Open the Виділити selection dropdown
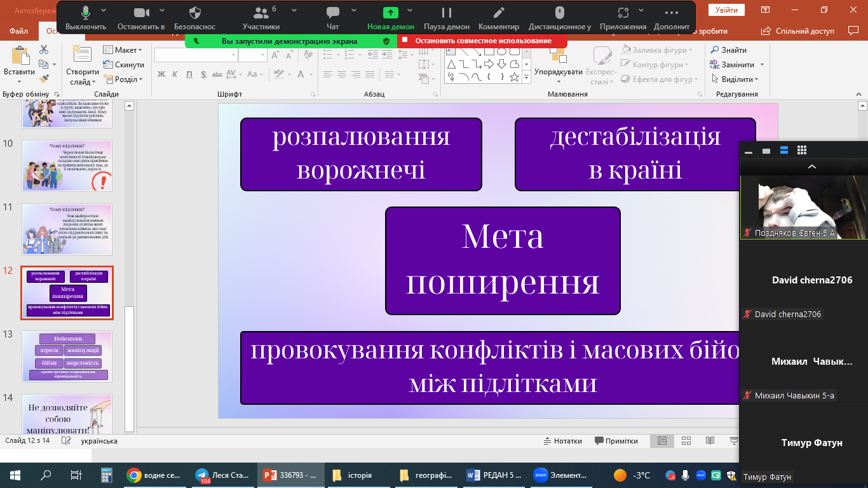Image resolution: width=868 pixels, height=488 pixels. coord(738,79)
